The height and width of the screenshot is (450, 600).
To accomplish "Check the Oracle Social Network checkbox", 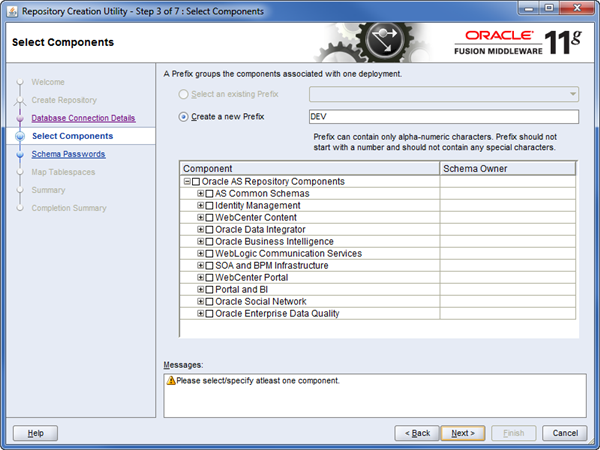I will [209, 302].
